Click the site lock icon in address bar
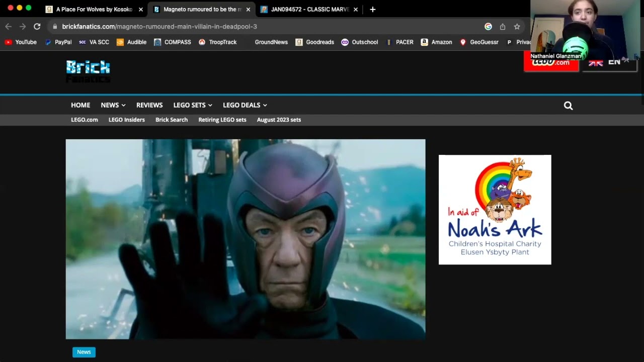 point(55,26)
